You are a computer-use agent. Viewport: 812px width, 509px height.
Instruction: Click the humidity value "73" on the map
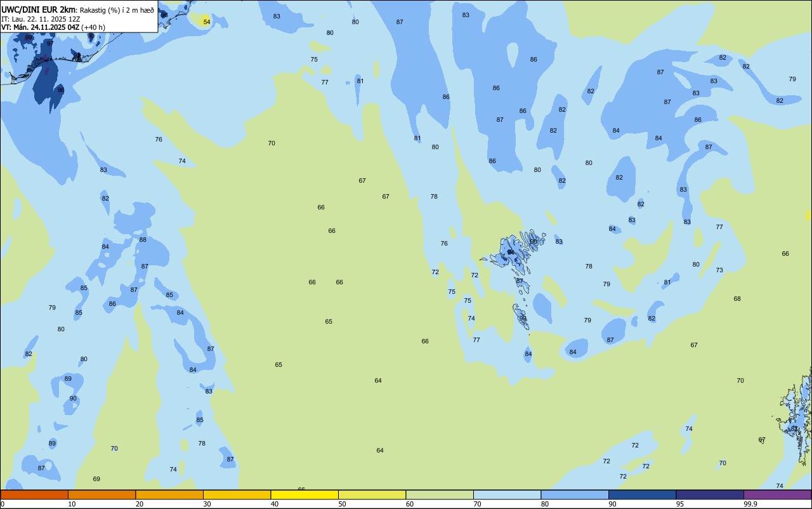point(719,270)
